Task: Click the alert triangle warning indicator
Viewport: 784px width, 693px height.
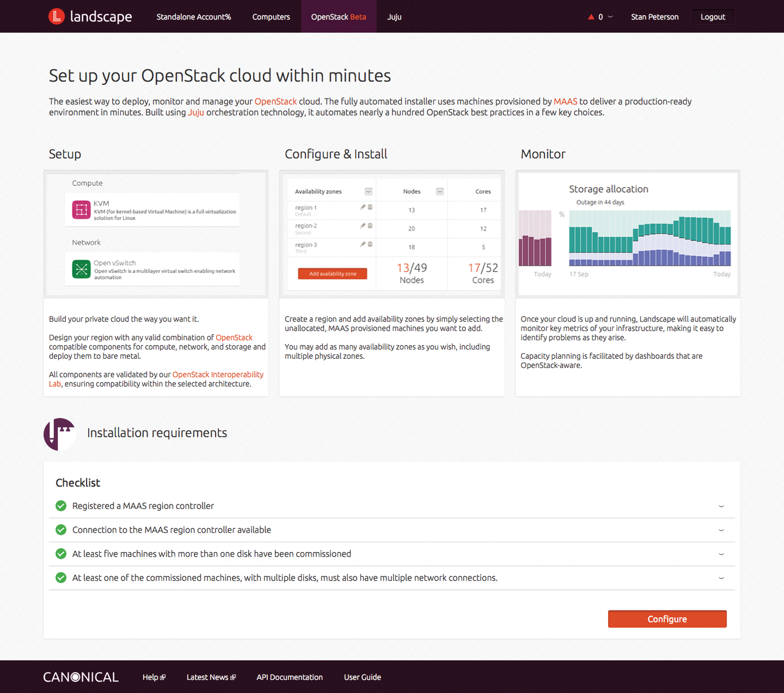Action: tap(591, 17)
